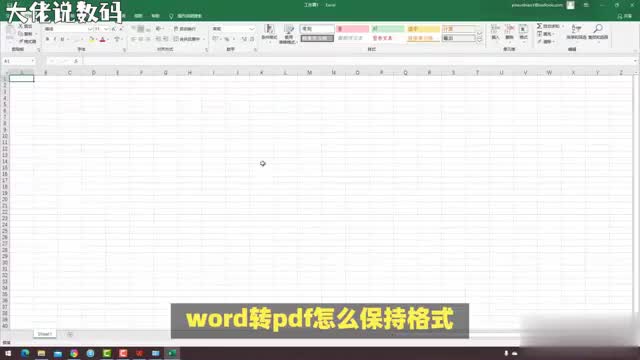Select cell A1 in the grid
Screen dimensions: 640x360
tap(22, 79)
